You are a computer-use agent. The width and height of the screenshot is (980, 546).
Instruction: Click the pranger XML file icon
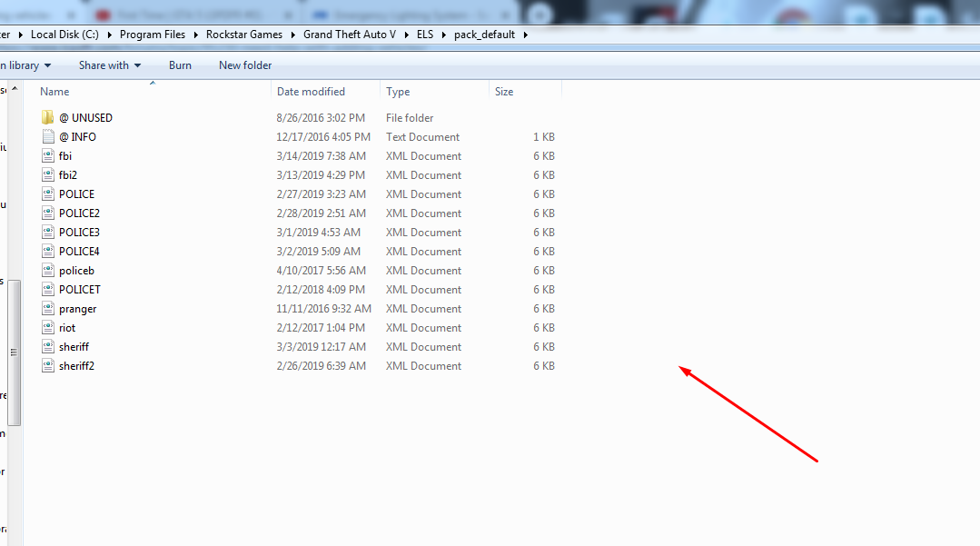48,308
